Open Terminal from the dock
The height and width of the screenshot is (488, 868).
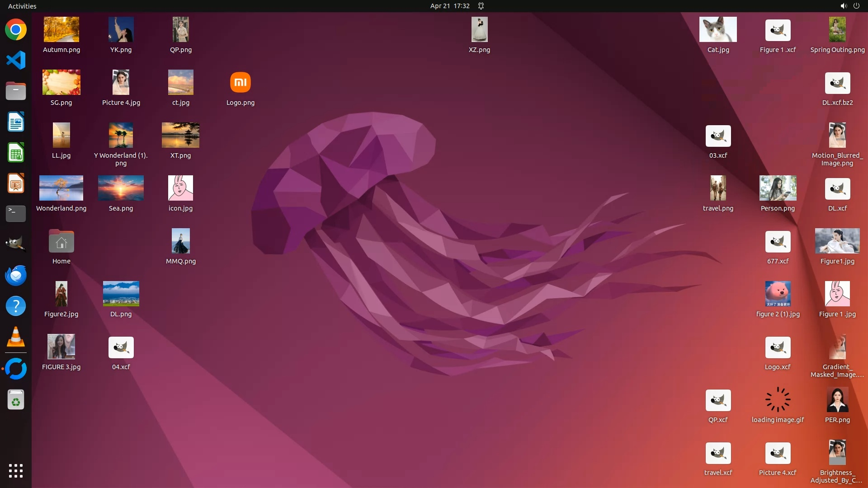(16, 213)
